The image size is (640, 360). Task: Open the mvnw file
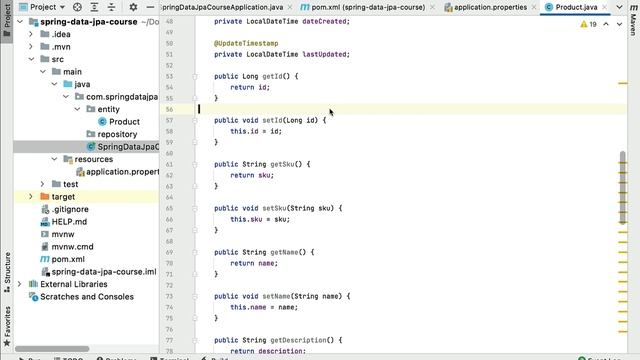pyautogui.click(x=58, y=234)
